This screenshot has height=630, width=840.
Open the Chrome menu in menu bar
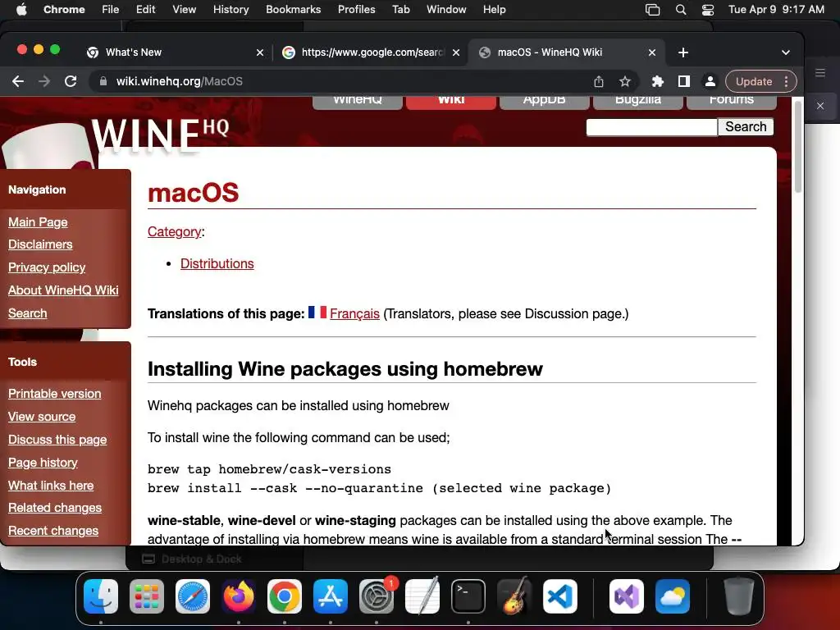(x=64, y=10)
